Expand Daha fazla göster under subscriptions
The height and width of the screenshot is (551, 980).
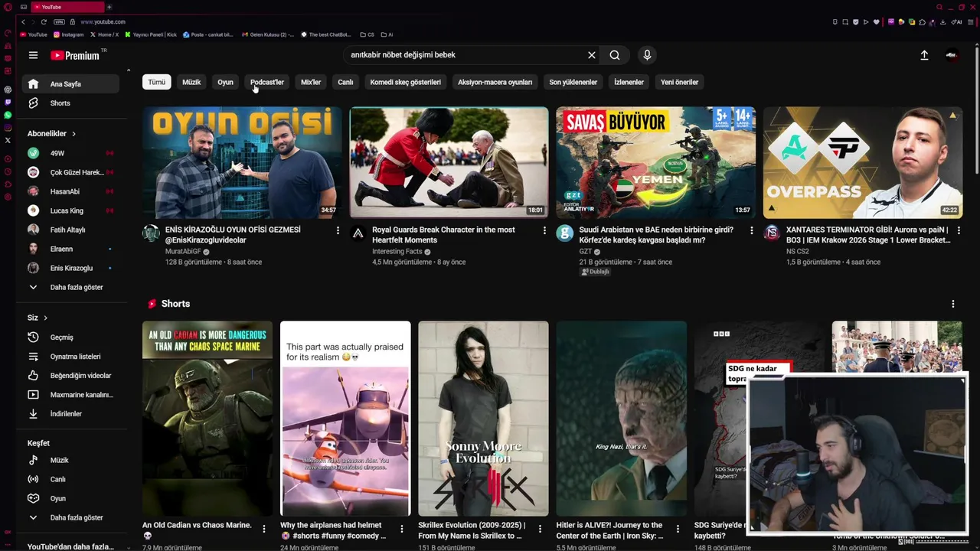coord(69,288)
